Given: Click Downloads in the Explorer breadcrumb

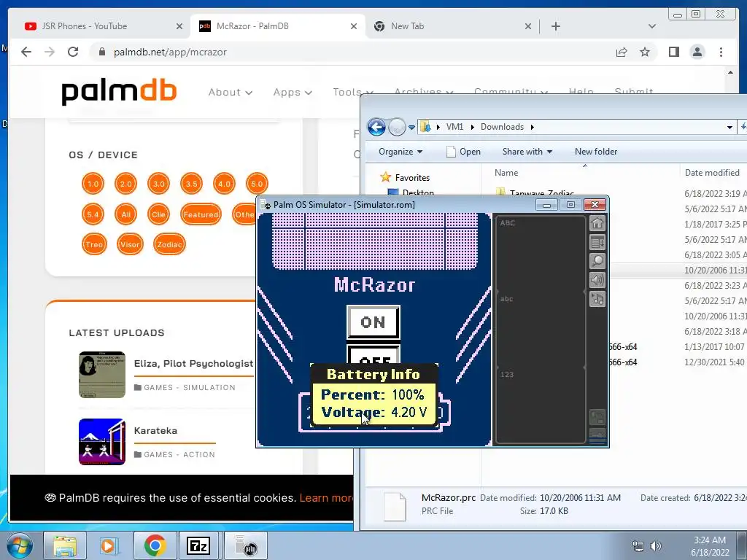Looking at the screenshot, I should [502, 127].
